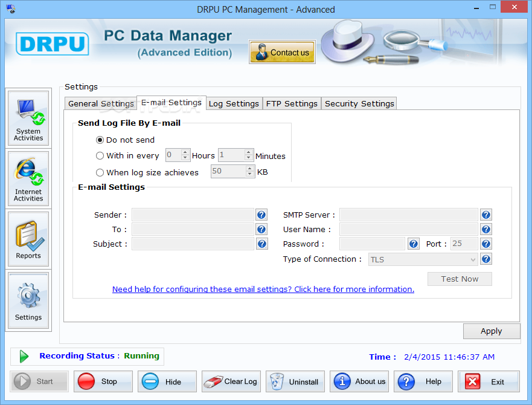Click into the Password field
The height and width of the screenshot is (405, 532).
pyautogui.click(x=372, y=244)
